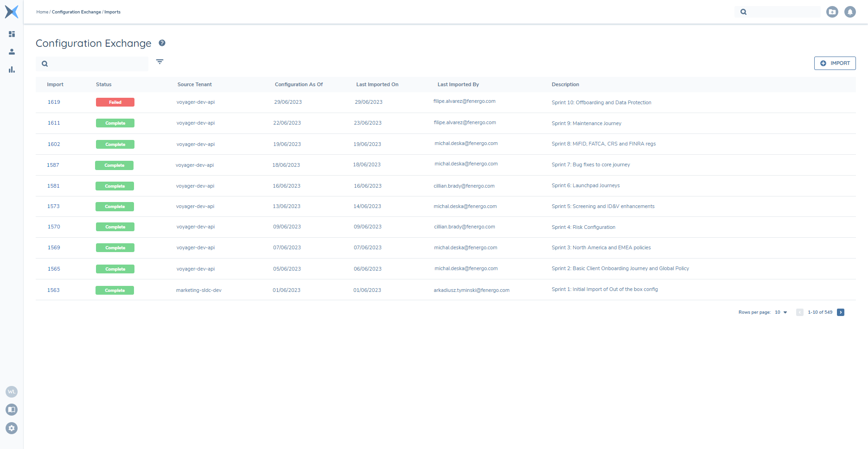Open the analytics chart icon in sidebar

pos(12,70)
